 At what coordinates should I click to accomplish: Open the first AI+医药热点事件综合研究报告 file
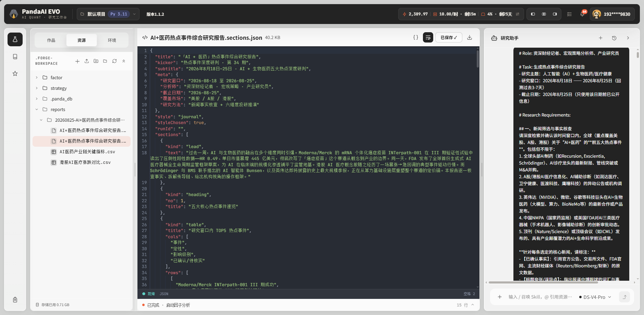(x=82, y=130)
